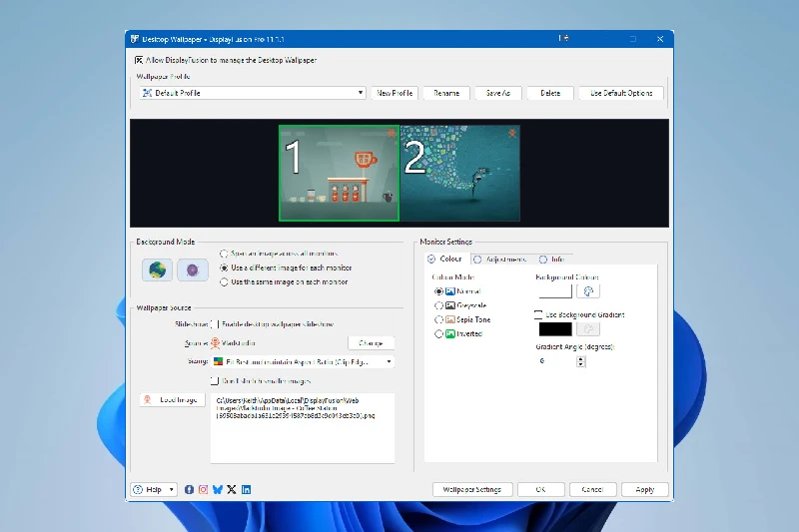Switch to the Info tab
799x532 pixels.
(x=552, y=260)
